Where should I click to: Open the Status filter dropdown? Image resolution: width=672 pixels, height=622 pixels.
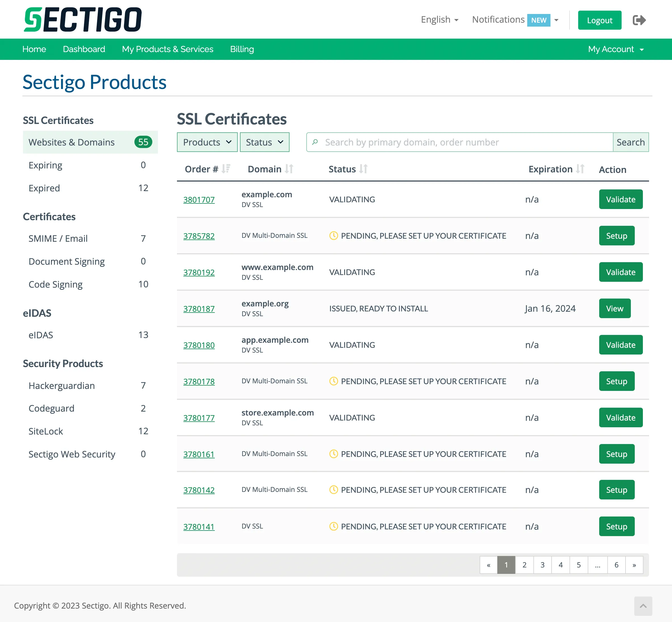coord(264,142)
